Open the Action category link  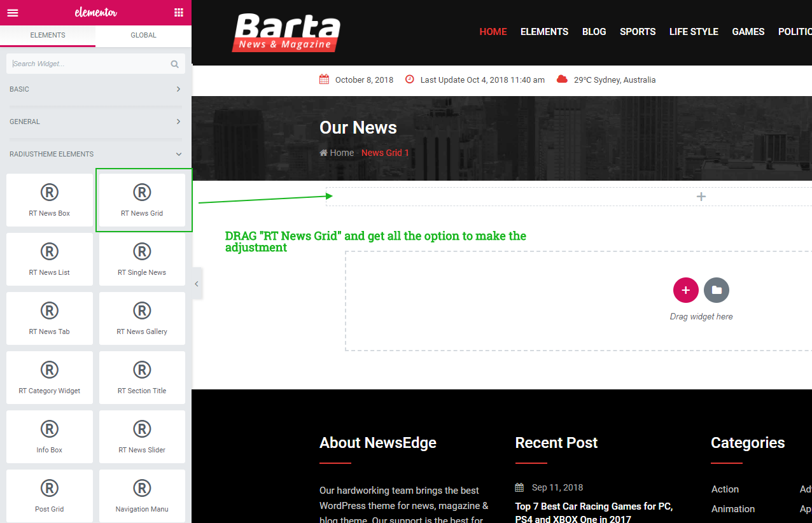[725, 489]
